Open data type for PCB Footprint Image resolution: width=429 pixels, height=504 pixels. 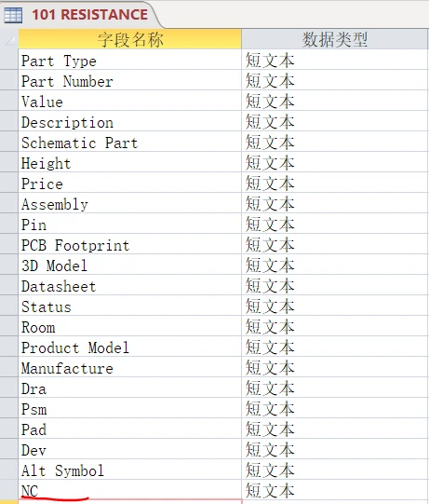click(x=335, y=245)
